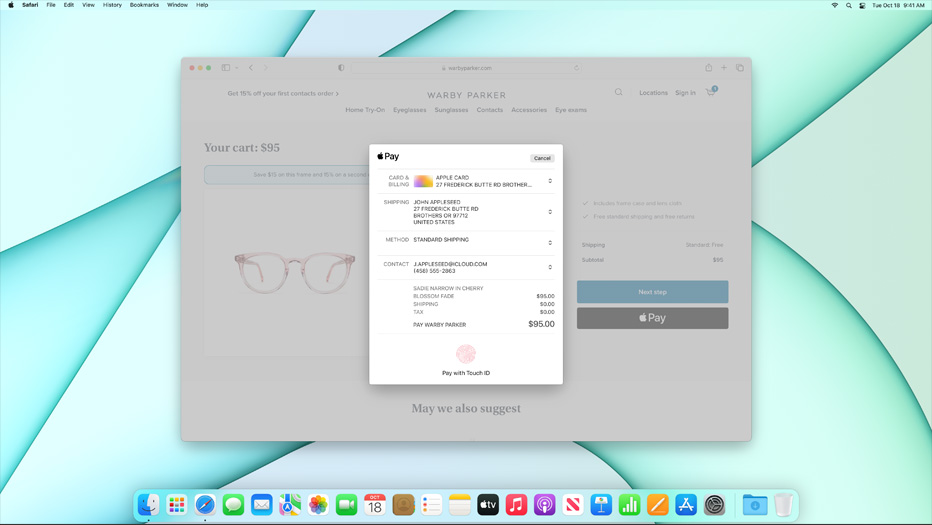Click the Warby Parker search icon

pos(619,92)
